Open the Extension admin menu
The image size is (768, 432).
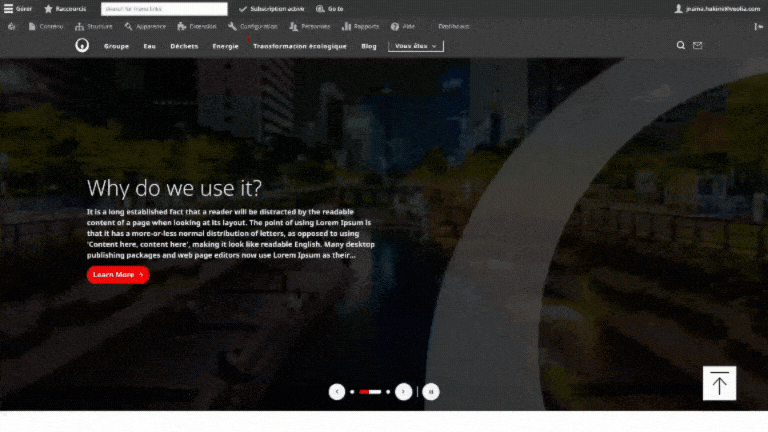click(x=197, y=26)
